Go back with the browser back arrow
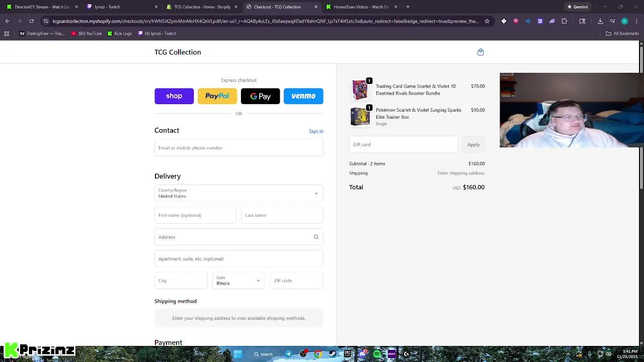 click(7, 21)
